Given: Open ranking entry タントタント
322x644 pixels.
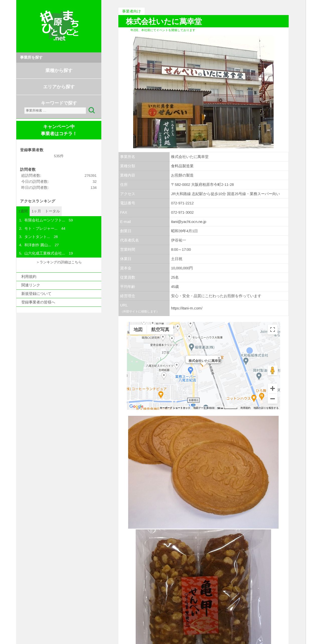Looking at the screenshot, I should tap(37, 237).
